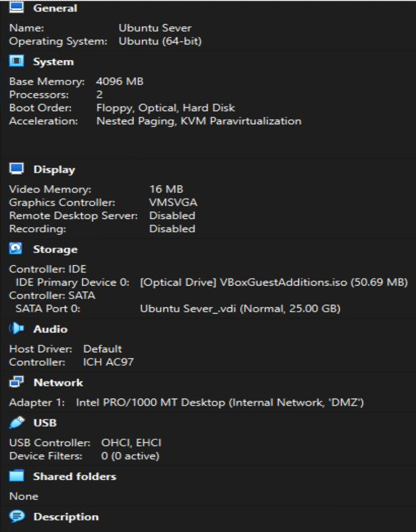Image resolution: width=416 pixels, height=532 pixels.
Task: Open the Storage header link
Action: click(x=55, y=249)
